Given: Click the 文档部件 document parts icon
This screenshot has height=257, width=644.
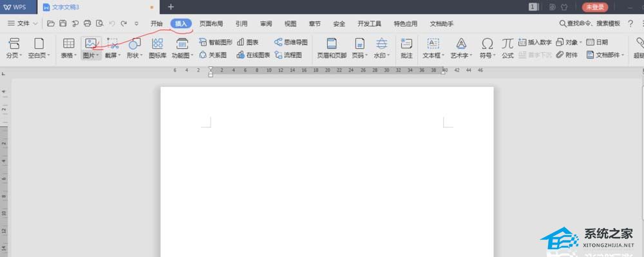Looking at the screenshot, I should pyautogui.click(x=590, y=55).
